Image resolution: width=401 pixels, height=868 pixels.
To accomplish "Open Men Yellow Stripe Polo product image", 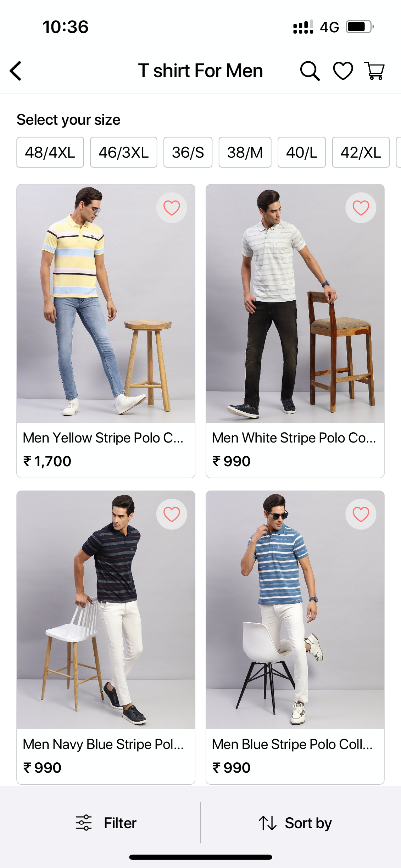I will pyautogui.click(x=106, y=303).
